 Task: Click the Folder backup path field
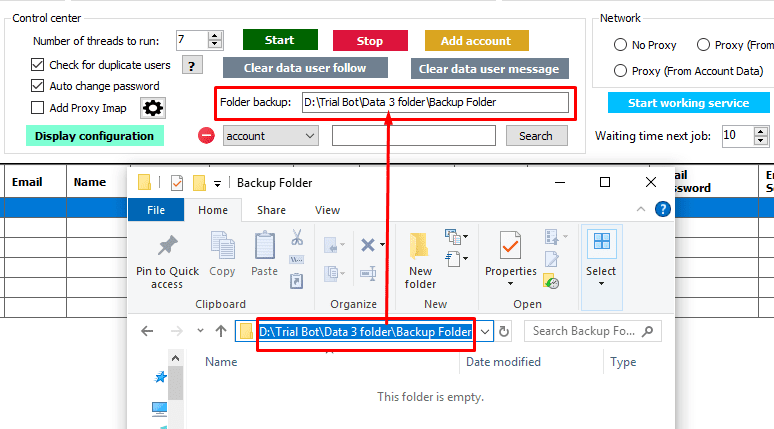pyautogui.click(x=434, y=102)
